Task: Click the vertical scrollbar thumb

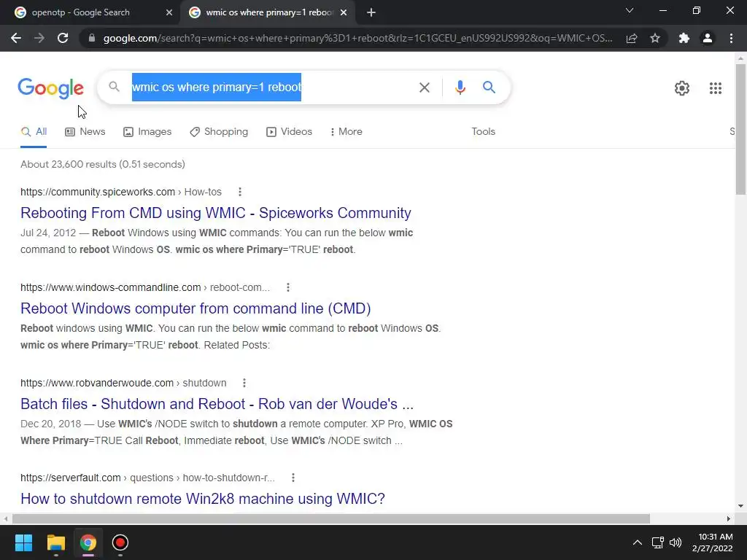Action: 740,128
